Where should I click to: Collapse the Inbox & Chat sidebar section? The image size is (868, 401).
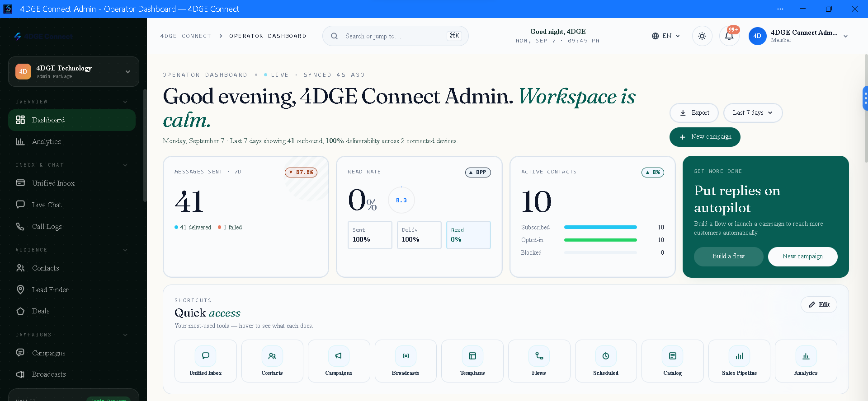125,165
